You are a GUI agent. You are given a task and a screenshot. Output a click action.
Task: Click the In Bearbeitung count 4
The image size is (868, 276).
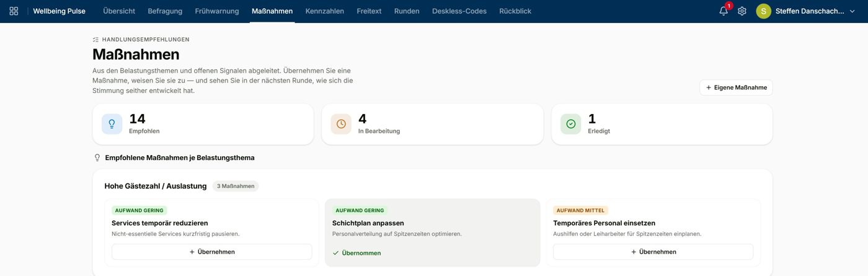pyautogui.click(x=362, y=118)
